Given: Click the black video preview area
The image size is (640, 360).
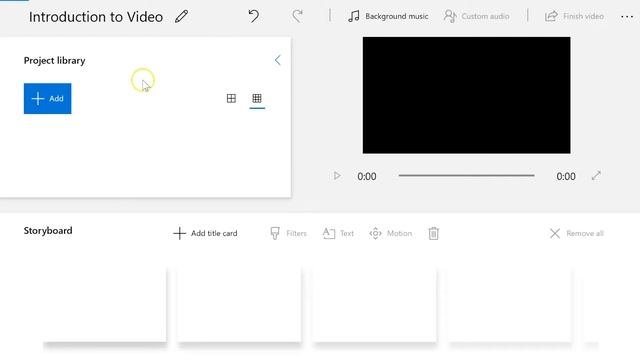Looking at the screenshot, I should (467, 95).
